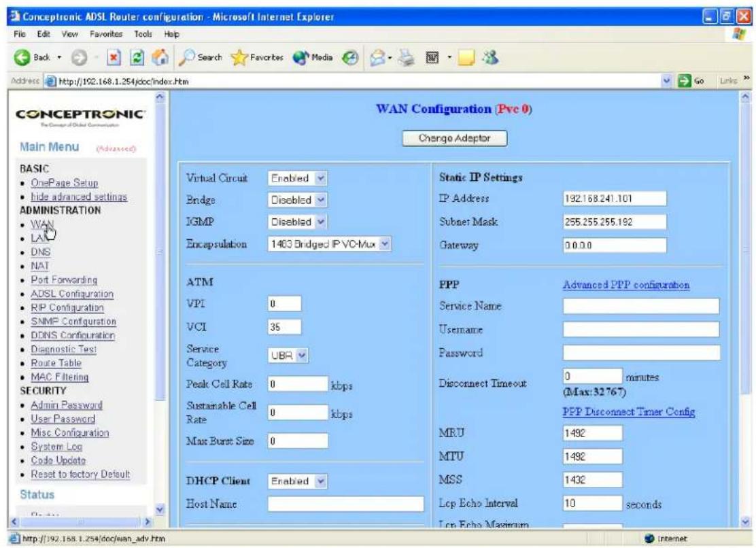Click the Messenger icon

(490, 57)
